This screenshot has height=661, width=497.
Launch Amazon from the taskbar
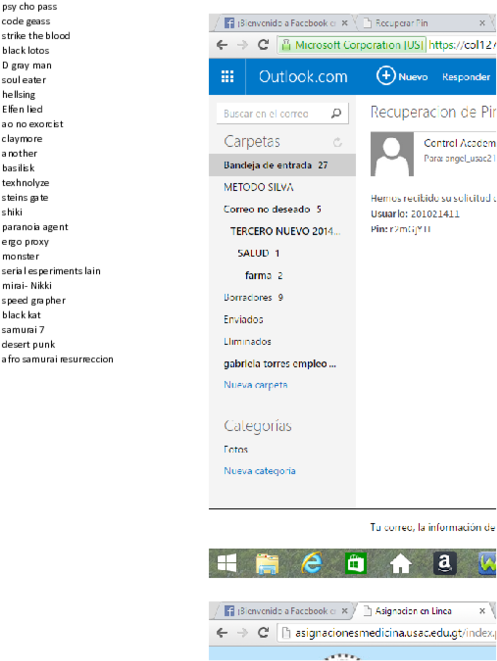pos(445,563)
